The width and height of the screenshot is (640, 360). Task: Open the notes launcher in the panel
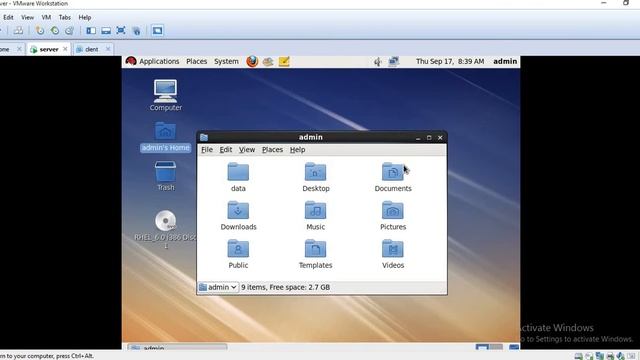[284, 61]
